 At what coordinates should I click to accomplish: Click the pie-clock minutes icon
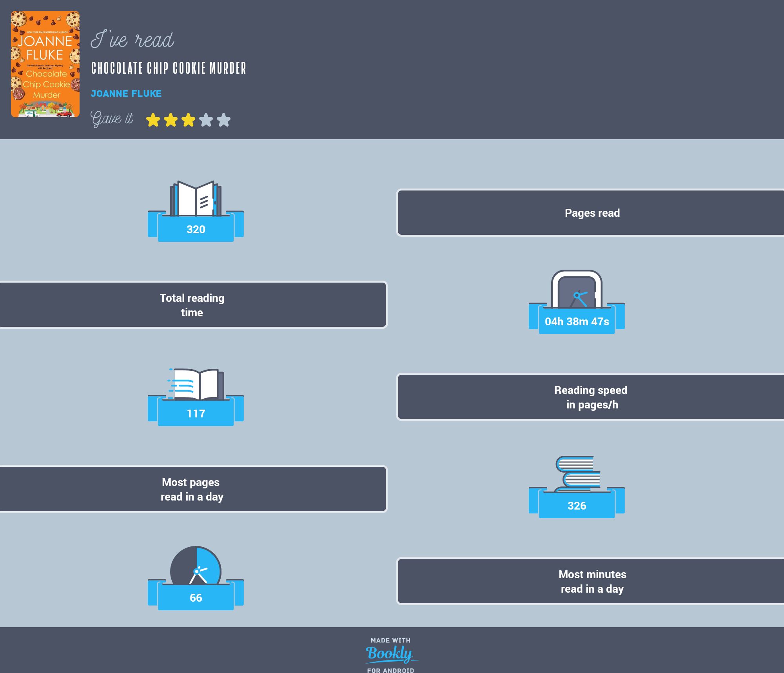click(196, 565)
